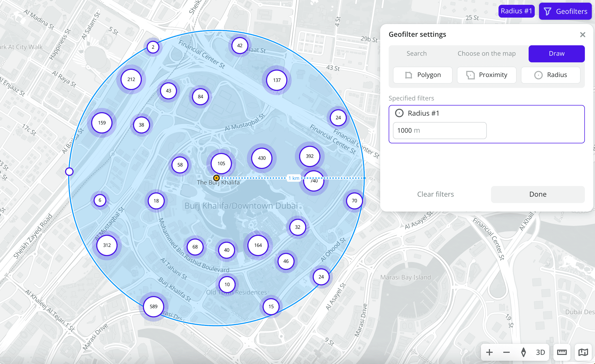Open the map layers icon
This screenshot has width=595, height=364.
click(x=583, y=352)
